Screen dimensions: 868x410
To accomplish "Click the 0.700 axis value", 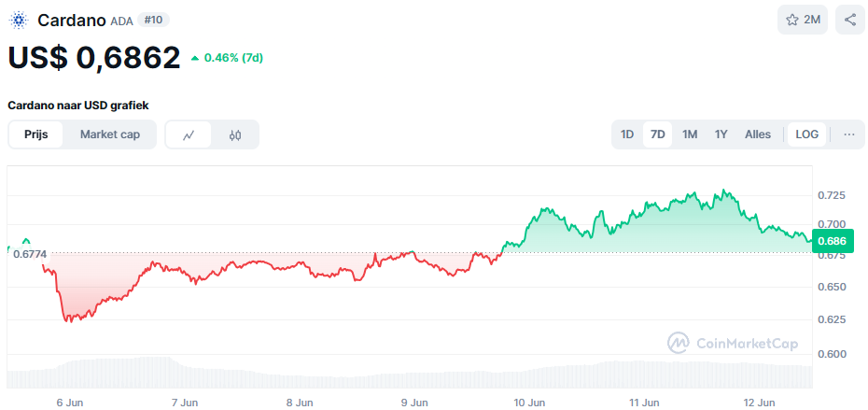I will [x=832, y=224].
